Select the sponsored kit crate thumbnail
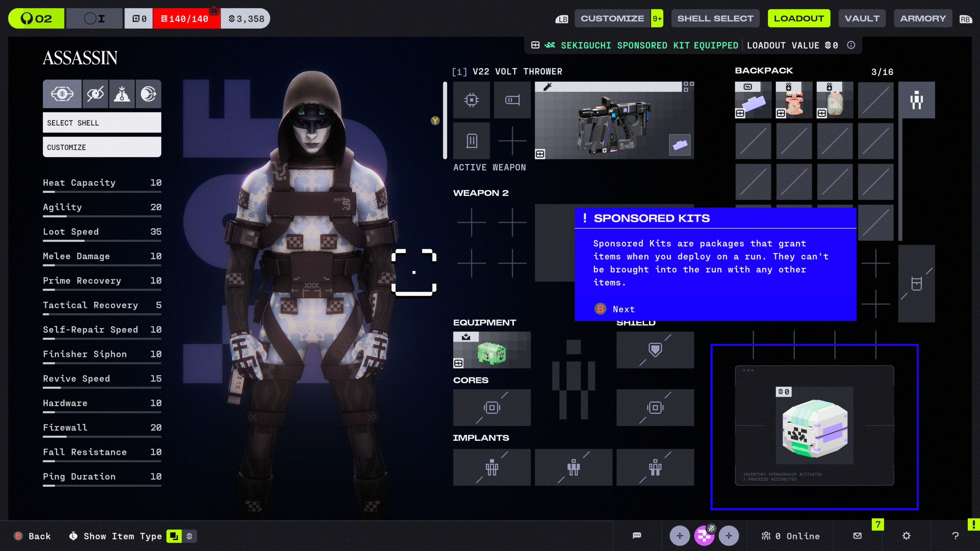The width and height of the screenshot is (980, 551). click(814, 425)
